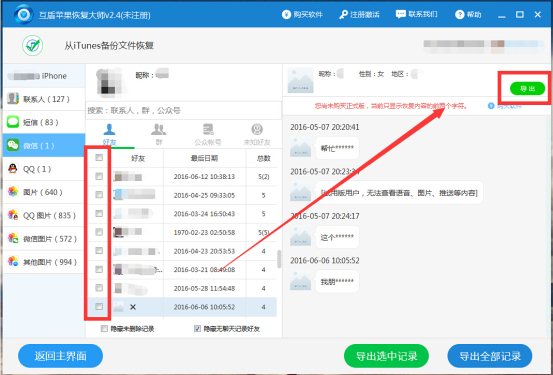Click the app logo in title bar
The image size is (553, 375).
(x=24, y=14)
